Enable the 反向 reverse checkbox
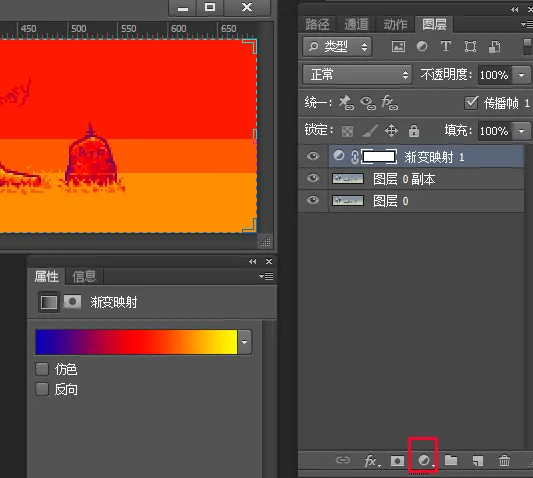The height and width of the screenshot is (478, 533). (x=42, y=389)
